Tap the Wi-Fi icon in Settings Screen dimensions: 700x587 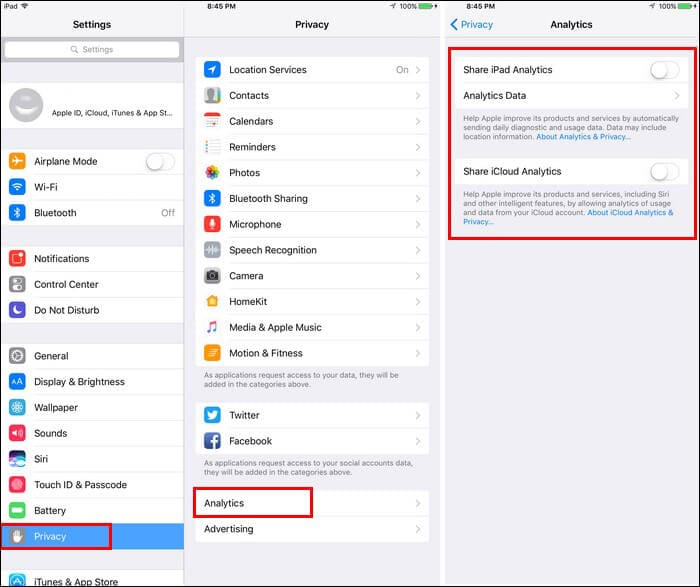pos(17,187)
